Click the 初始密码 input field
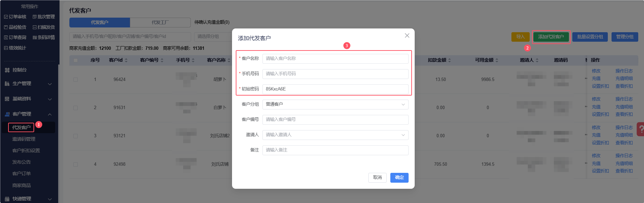Viewport: 644px width, 203px height. 335,89
